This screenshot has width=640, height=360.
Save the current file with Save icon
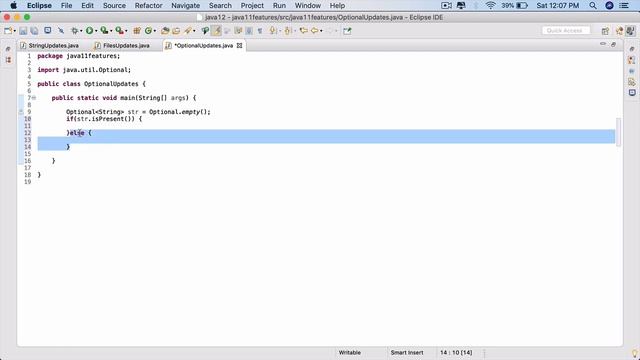[x=23, y=31]
